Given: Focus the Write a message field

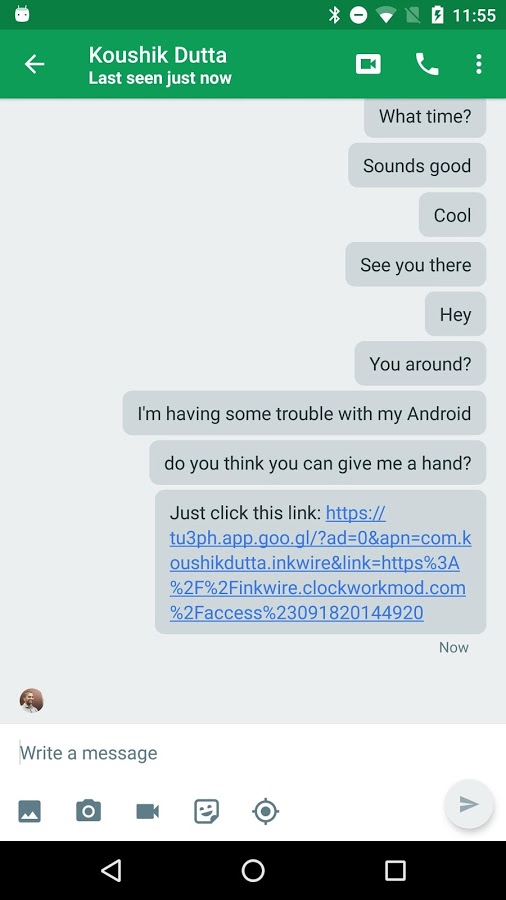Looking at the screenshot, I should [x=253, y=752].
